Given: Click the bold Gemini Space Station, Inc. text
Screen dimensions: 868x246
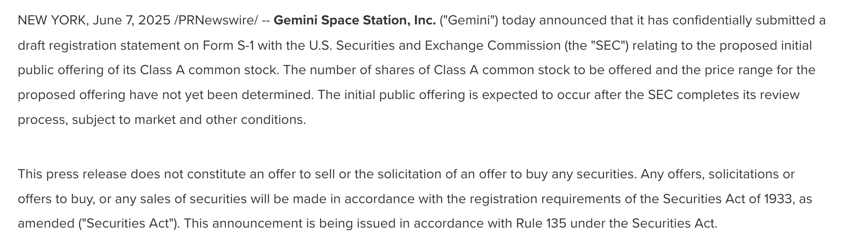Looking at the screenshot, I should tap(355, 21).
